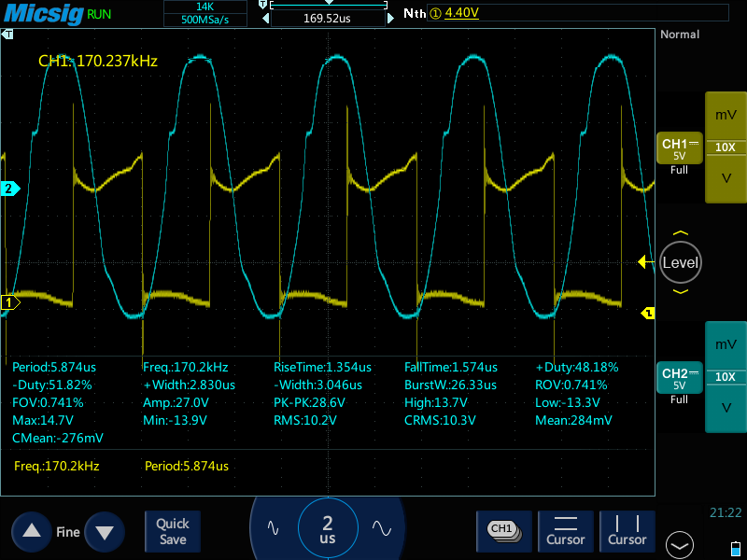The height and width of the screenshot is (560, 747).
Task: Activate vertical Cursor button
Action: [627, 531]
